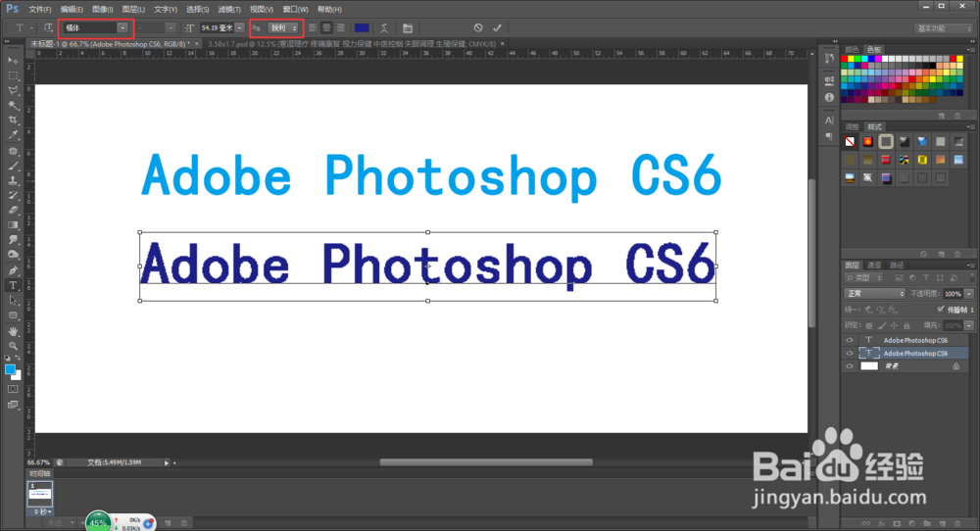The width and height of the screenshot is (980, 531).
Task: Select the Pen tool
Action: pyautogui.click(x=13, y=270)
